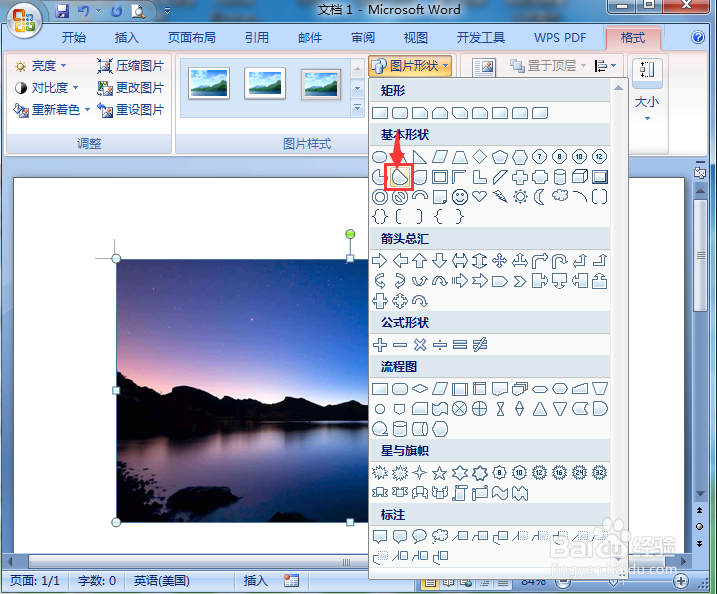Click the word count 字数: 0

pos(97,581)
